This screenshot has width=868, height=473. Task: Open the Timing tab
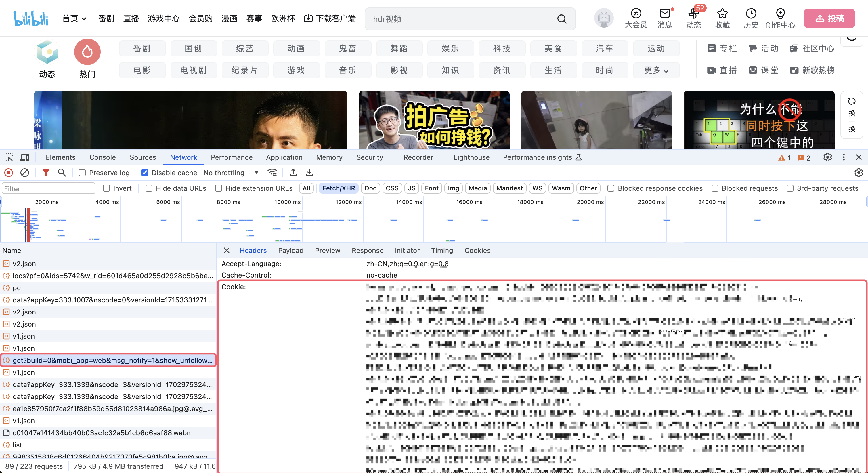tap(442, 251)
